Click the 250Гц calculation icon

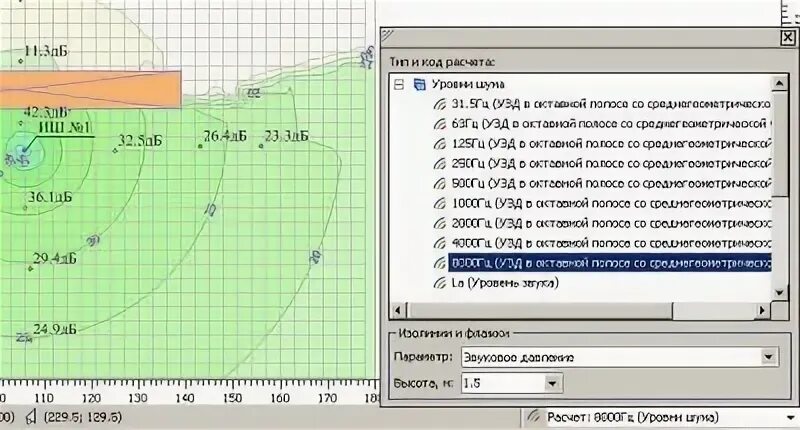click(x=440, y=164)
